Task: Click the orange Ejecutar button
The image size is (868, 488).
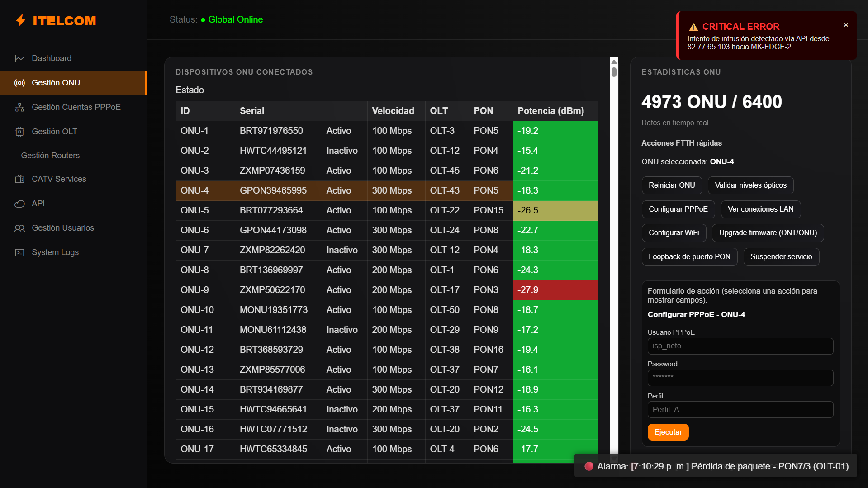Action: pyautogui.click(x=668, y=432)
